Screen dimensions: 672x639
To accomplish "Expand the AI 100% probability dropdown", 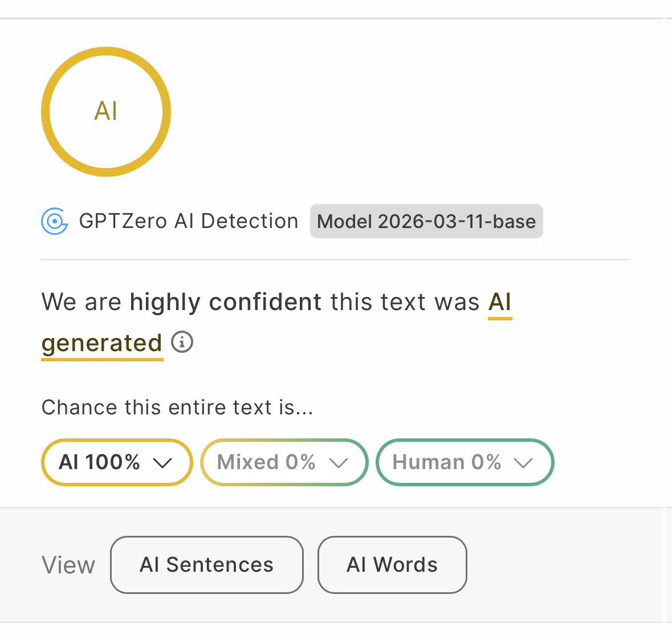I will (x=116, y=462).
